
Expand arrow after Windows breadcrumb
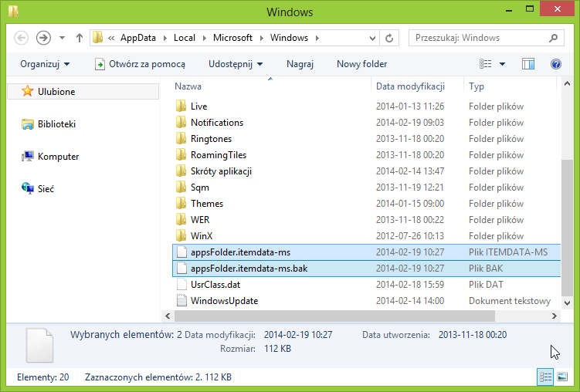pos(317,38)
